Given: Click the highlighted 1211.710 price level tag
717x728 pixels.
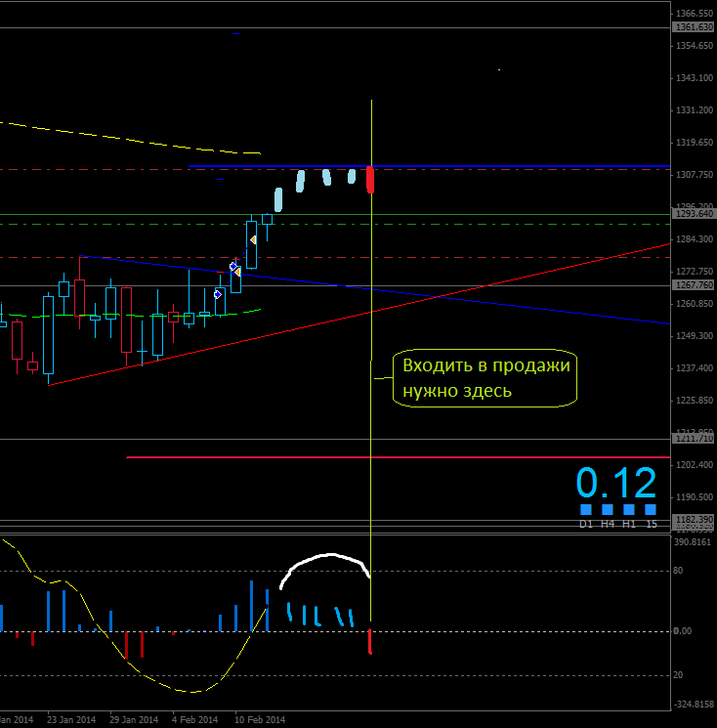Looking at the screenshot, I should click(694, 439).
